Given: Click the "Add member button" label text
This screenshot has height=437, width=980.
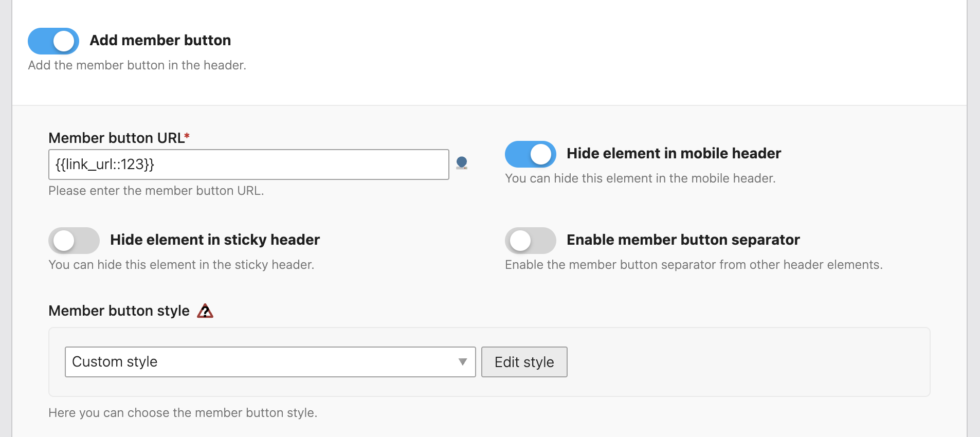Looking at the screenshot, I should point(160,40).
